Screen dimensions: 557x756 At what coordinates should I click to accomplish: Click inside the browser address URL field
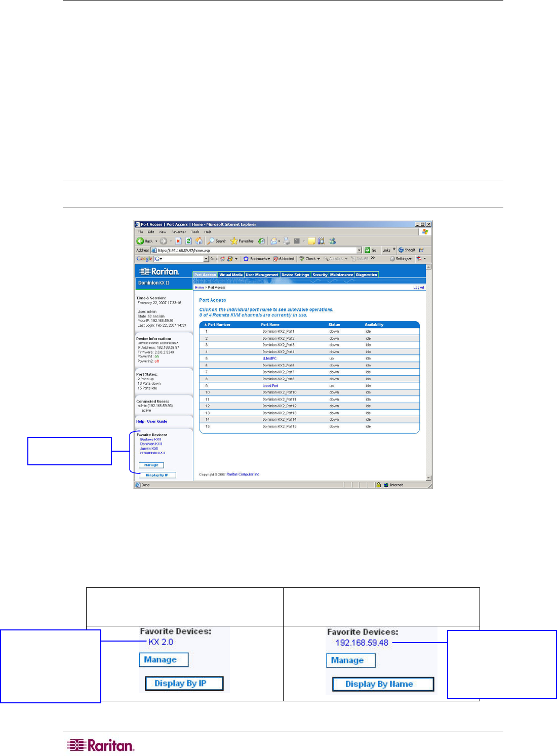257,250
